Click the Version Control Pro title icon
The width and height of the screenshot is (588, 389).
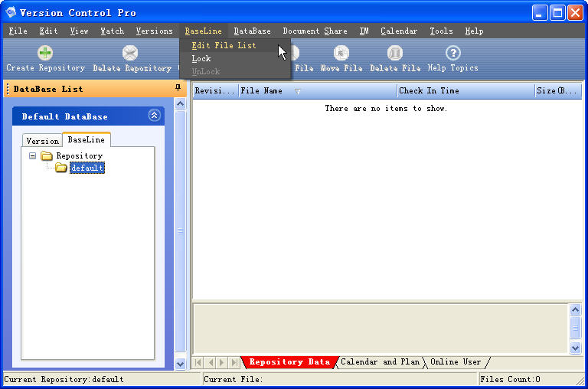pos(11,12)
